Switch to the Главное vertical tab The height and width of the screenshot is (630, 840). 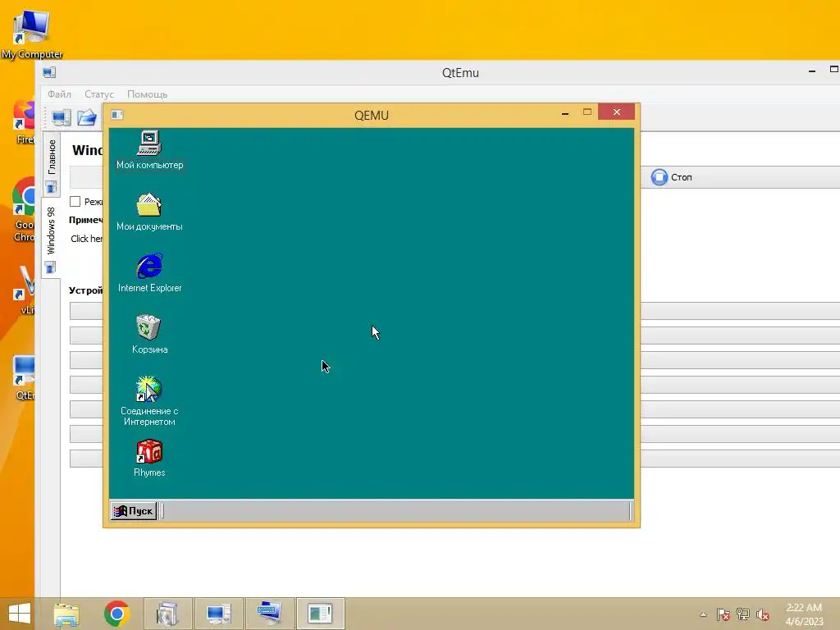click(x=52, y=165)
